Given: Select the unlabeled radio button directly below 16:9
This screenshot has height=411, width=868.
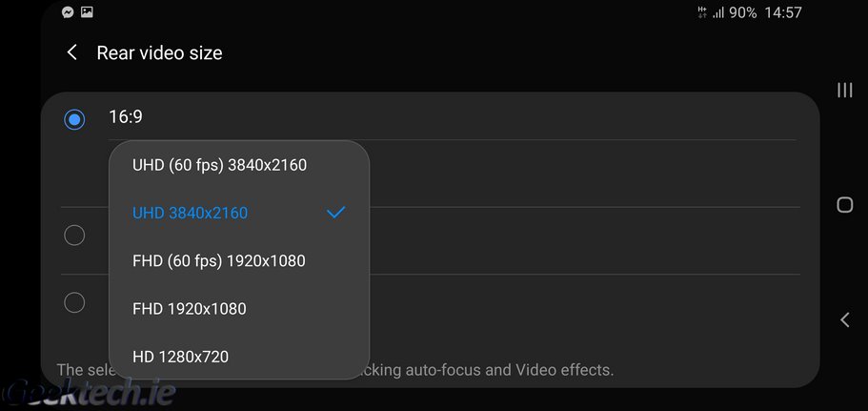Looking at the screenshot, I should 74,236.
